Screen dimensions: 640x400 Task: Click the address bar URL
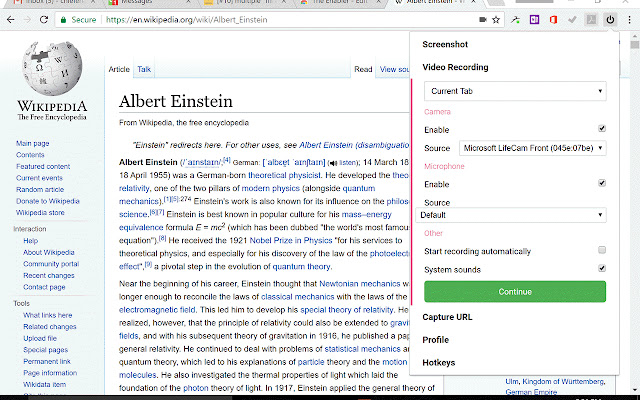click(187, 20)
